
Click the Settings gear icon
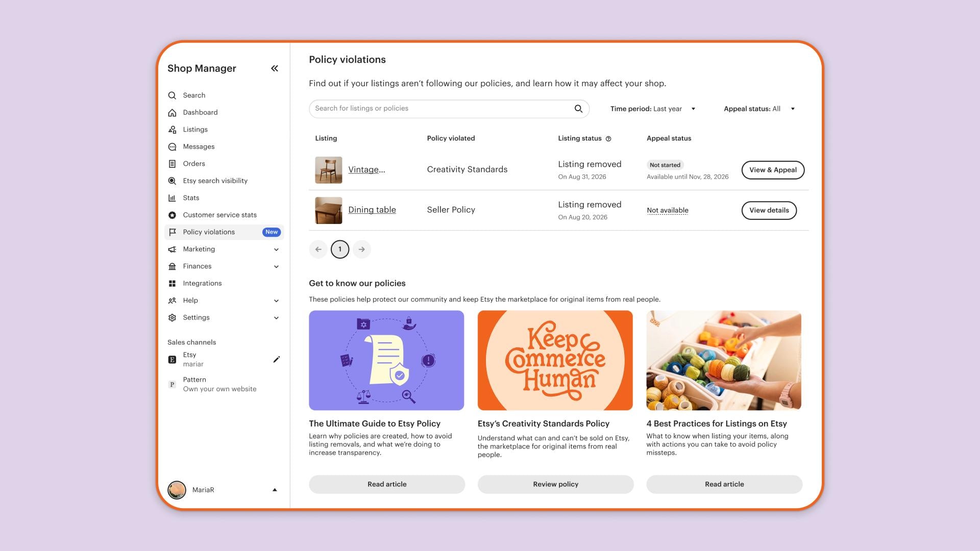pos(172,318)
